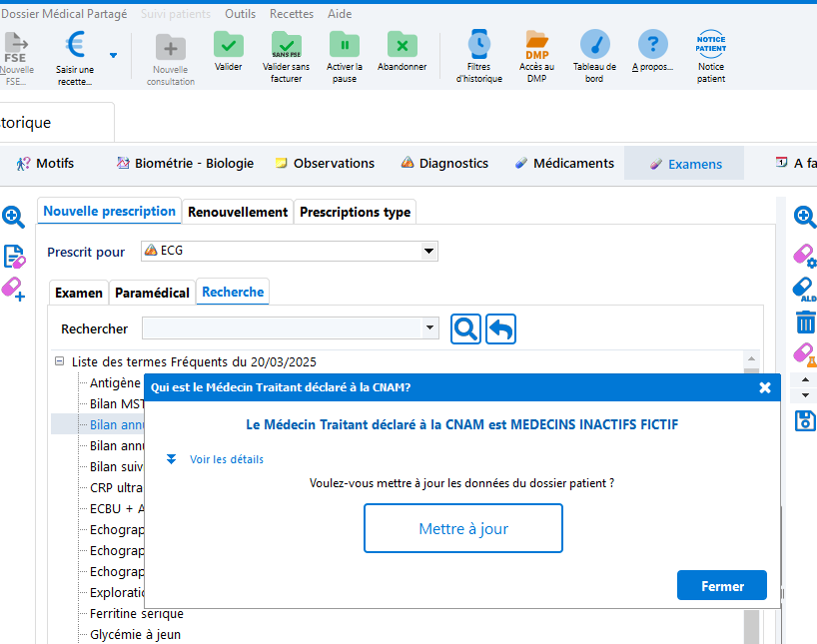Viewport: 817px width, 644px height.
Task: Click Valider sans facturer icon
Action: (286, 45)
